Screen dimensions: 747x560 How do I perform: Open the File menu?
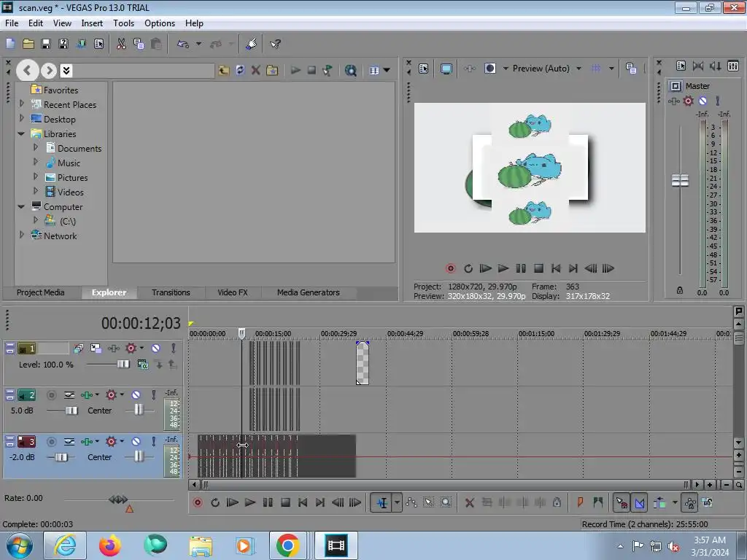(12, 23)
